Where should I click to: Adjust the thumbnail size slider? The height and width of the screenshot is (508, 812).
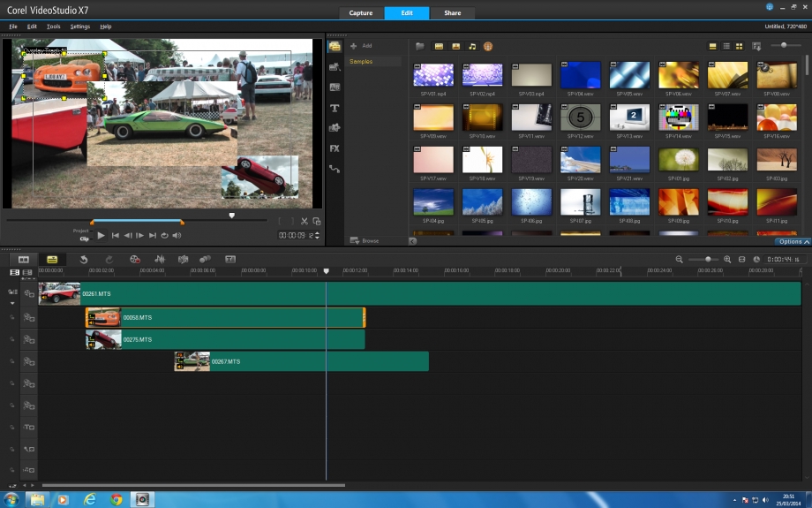(784, 45)
